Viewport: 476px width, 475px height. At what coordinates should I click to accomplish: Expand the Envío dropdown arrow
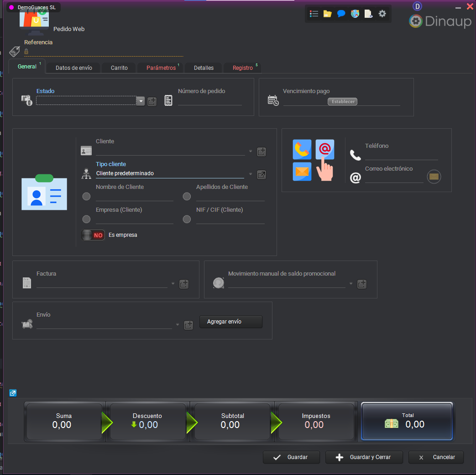(x=177, y=325)
